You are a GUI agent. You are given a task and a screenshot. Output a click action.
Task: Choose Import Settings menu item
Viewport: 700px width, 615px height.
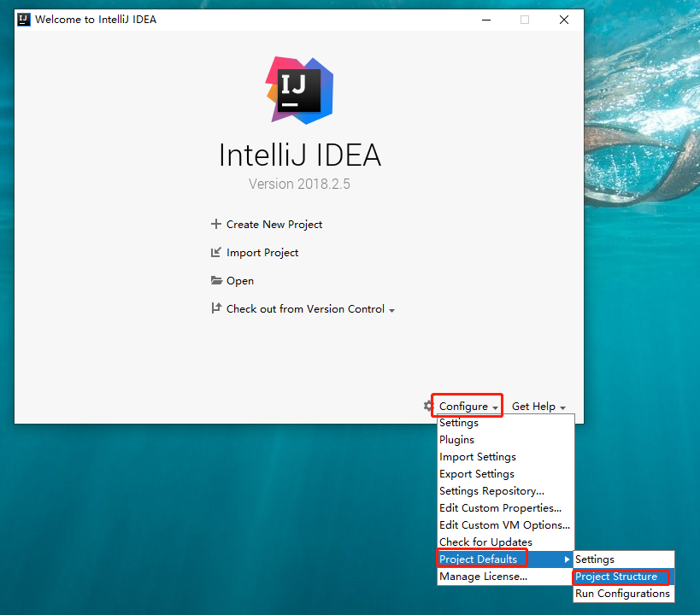point(505,457)
